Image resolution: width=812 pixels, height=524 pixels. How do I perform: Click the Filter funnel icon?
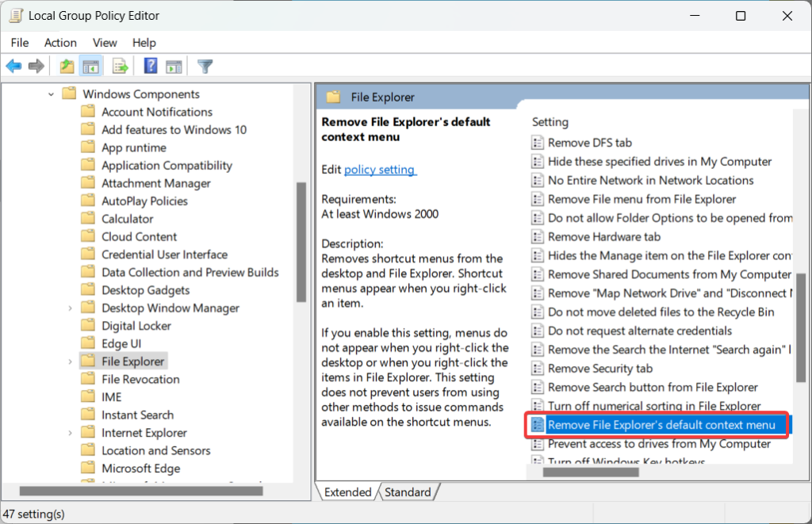pos(205,66)
